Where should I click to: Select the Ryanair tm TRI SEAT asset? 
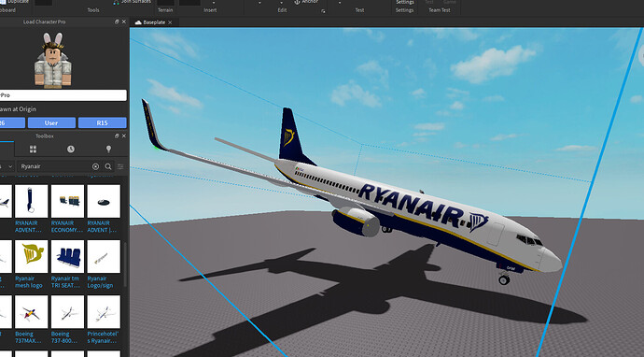point(67,264)
